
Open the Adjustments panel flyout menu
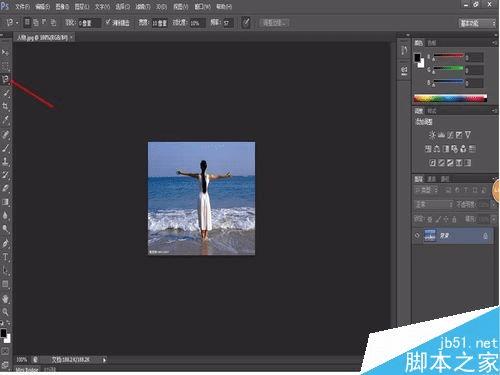(494, 110)
